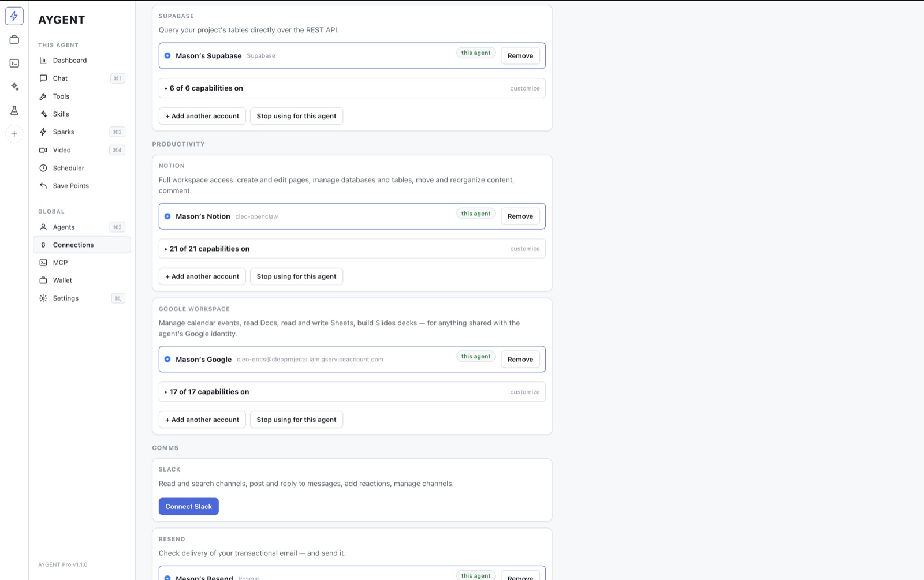
Task: Remove the Mason's Supabase account
Action: pyautogui.click(x=520, y=56)
